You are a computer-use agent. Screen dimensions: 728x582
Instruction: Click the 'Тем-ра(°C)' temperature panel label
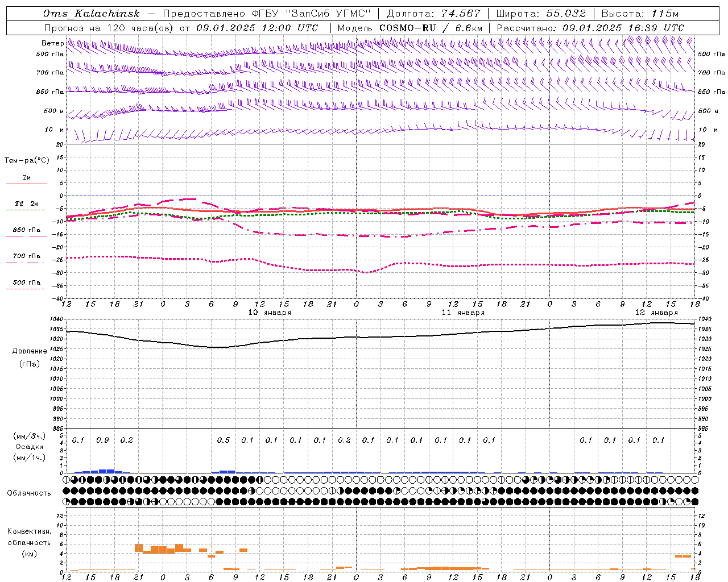pyautogui.click(x=27, y=161)
